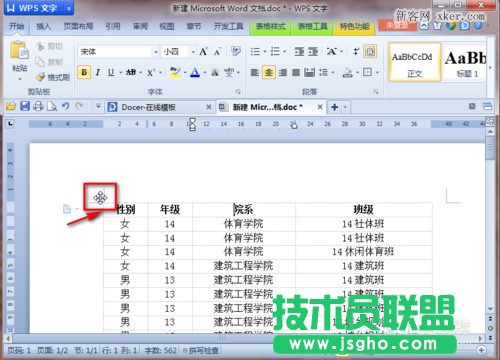Viewport: 500px width, 360px height.
Task: Open the 引用 (References) tab
Action: click(x=113, y=26)
